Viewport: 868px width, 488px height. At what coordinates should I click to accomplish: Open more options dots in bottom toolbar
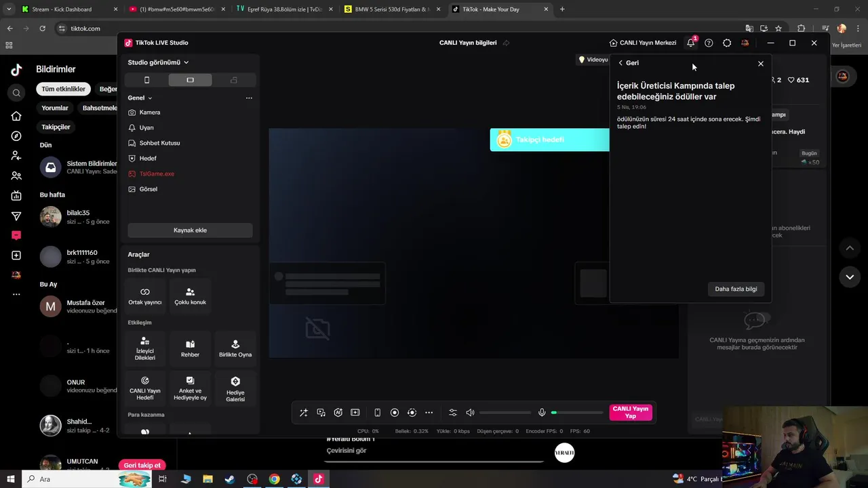[429, 413]
